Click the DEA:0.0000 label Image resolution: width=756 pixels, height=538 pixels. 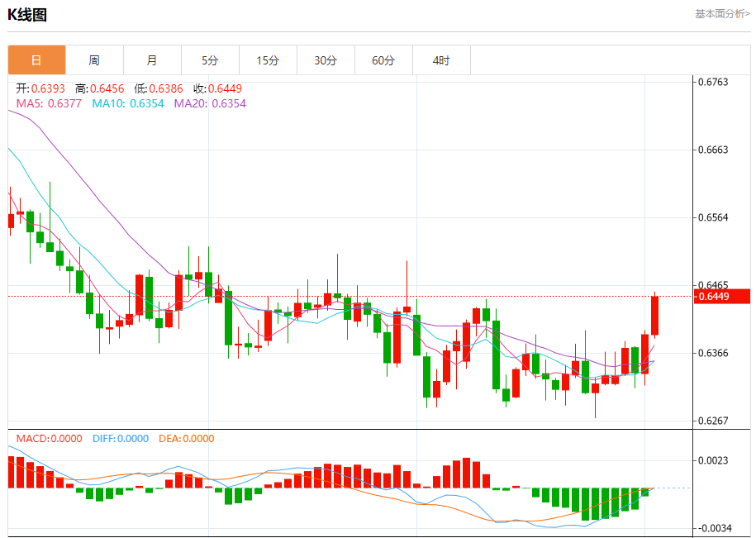click(187, 439)
